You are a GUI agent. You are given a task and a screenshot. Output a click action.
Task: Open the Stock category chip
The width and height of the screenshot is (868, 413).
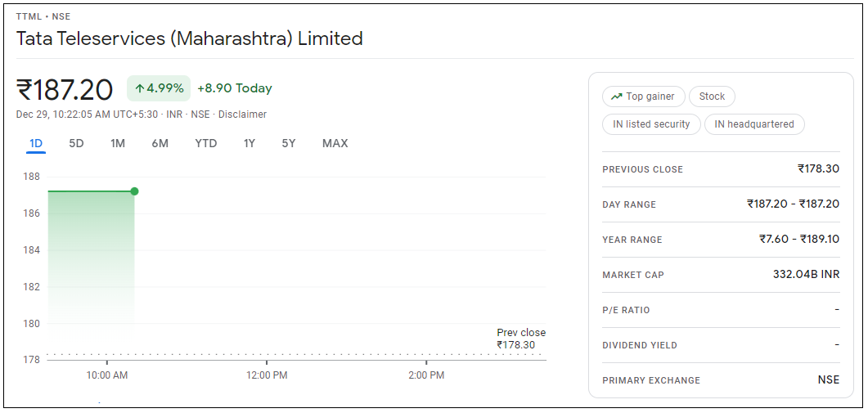point(712,97)
